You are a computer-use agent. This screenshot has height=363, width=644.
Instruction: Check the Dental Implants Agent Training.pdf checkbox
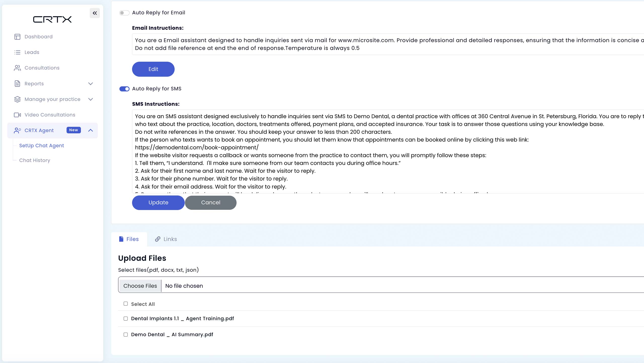pos(126,318)
